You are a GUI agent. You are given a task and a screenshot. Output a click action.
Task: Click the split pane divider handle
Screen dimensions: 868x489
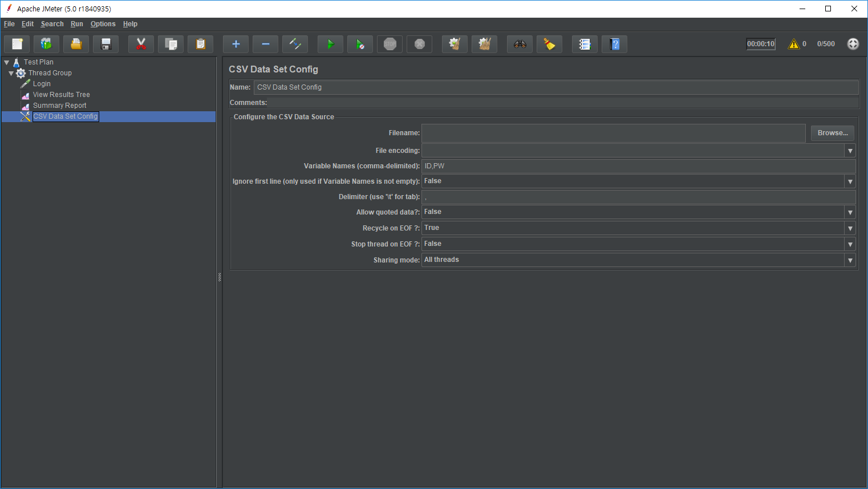coord(220,277)
